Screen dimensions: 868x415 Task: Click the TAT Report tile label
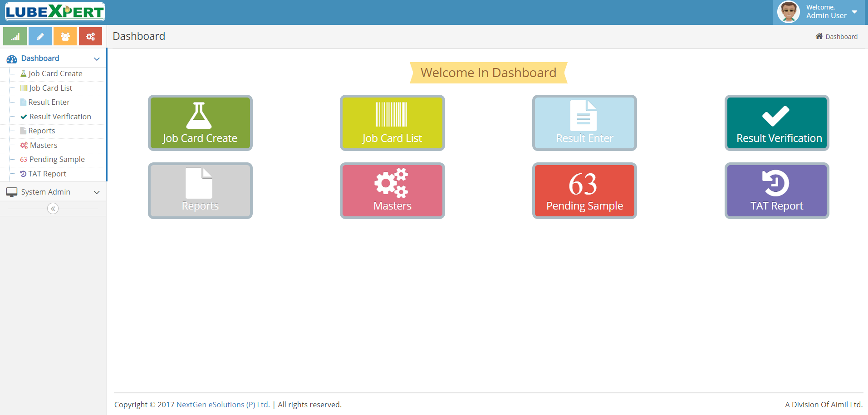777,206
